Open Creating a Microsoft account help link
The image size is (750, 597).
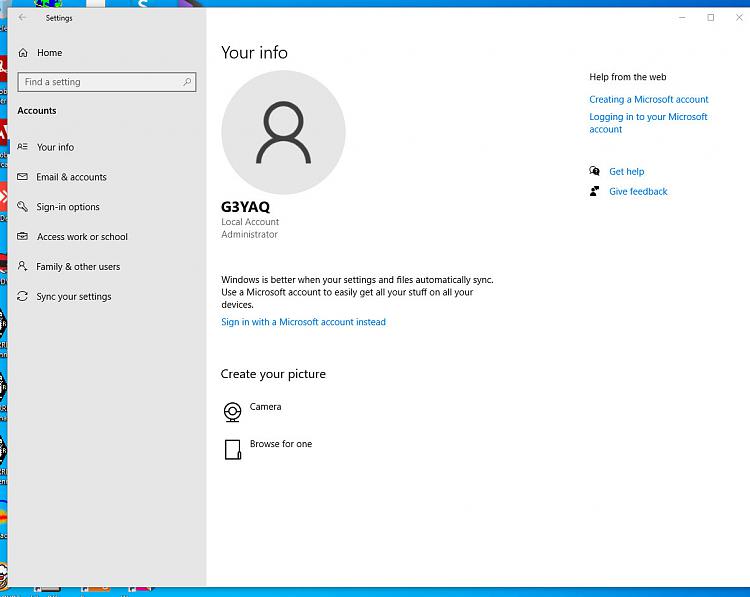click(x=648, y=99)
